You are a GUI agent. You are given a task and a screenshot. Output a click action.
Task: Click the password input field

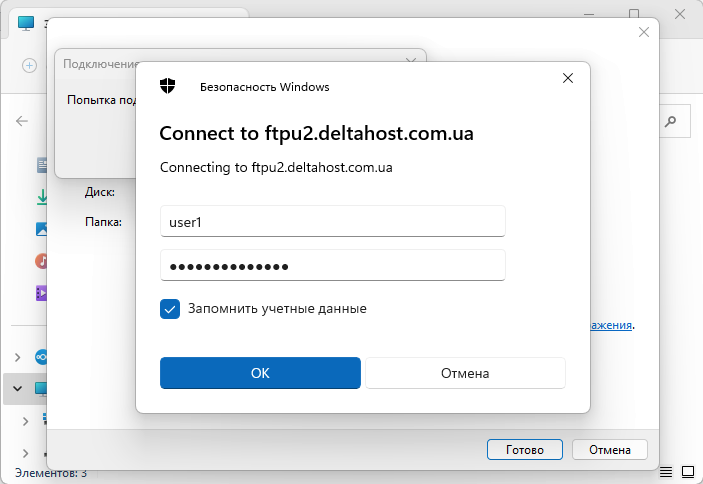pos(333,265)
